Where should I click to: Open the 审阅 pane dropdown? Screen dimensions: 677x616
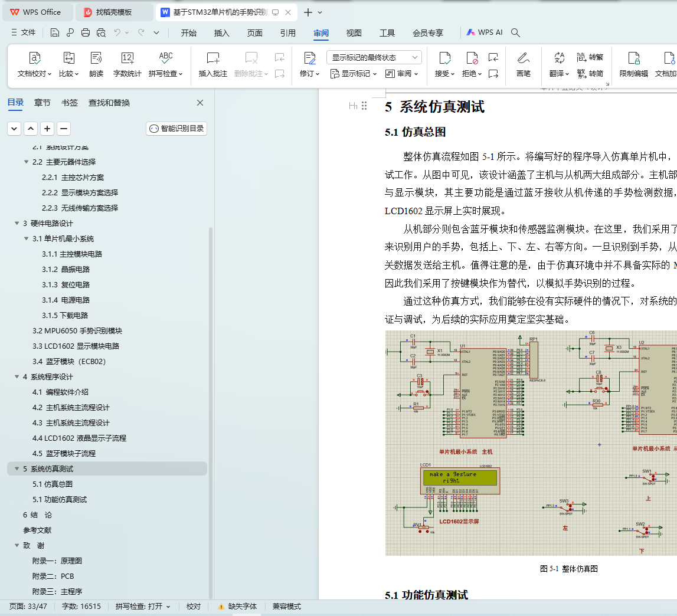coord(401,74)
